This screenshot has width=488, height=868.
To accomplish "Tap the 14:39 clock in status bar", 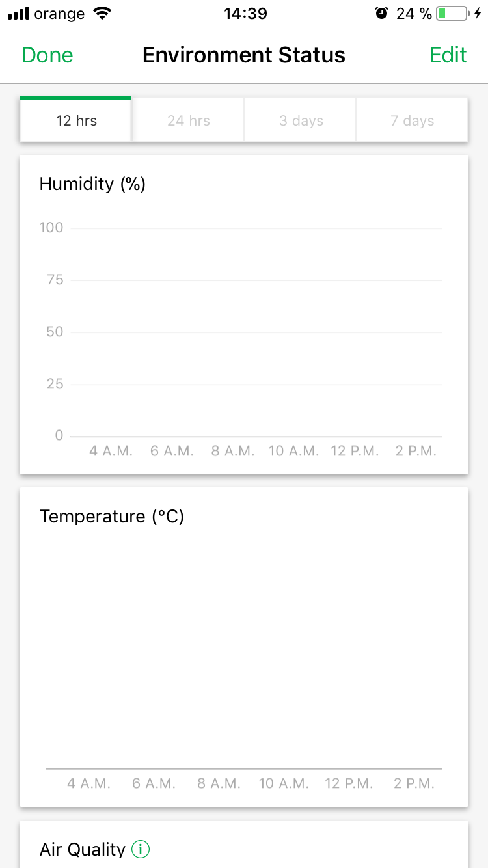I will pyautogui.click(x=245, y=13).
